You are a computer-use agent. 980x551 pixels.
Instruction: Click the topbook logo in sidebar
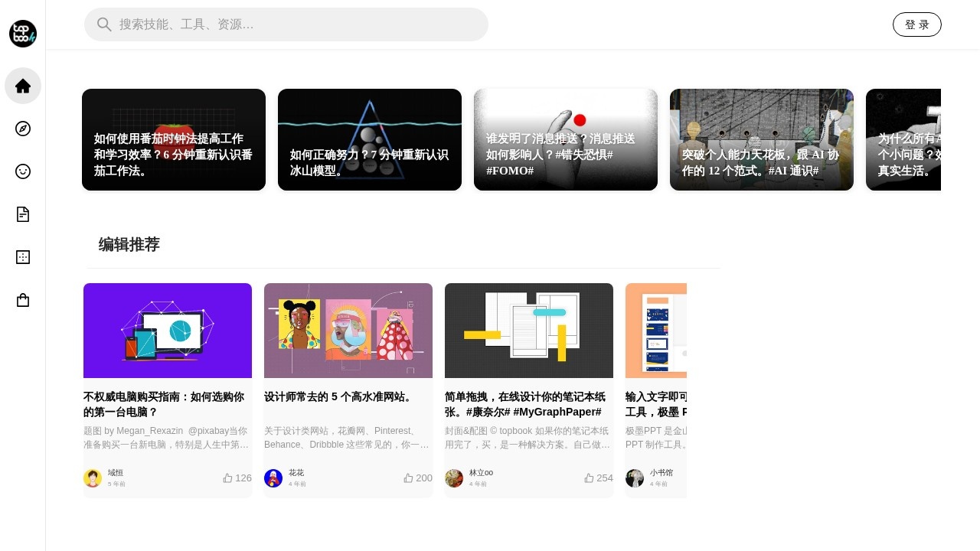[x=23, y=34]
